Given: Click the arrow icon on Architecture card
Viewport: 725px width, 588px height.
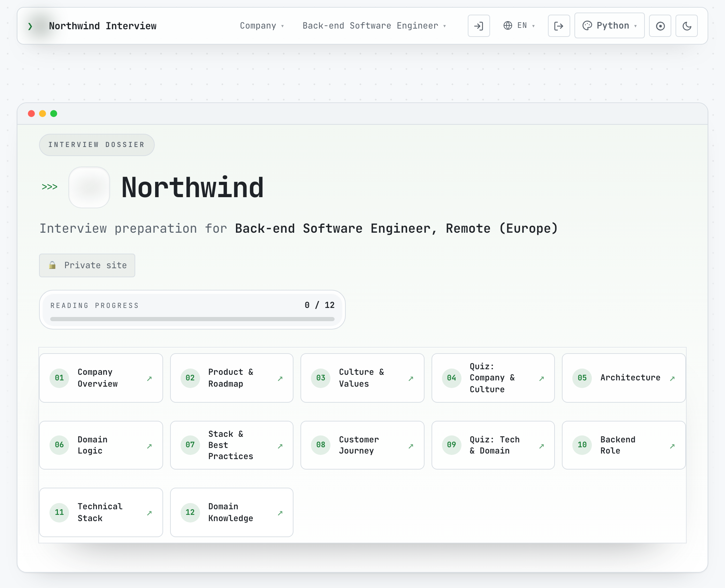Looking at the screenshot, I should click(672, 379).
